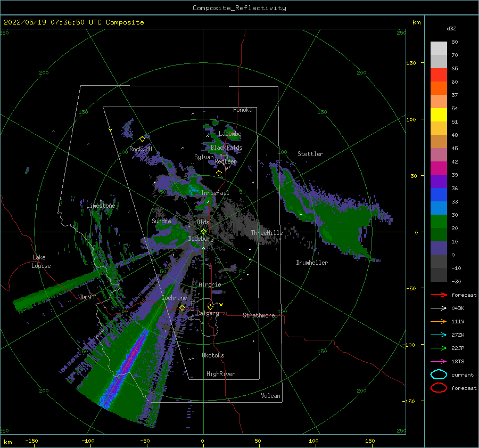Screen dimensions: 479x448
Task: Click the Stettler city label
Action: pos(310,154)
